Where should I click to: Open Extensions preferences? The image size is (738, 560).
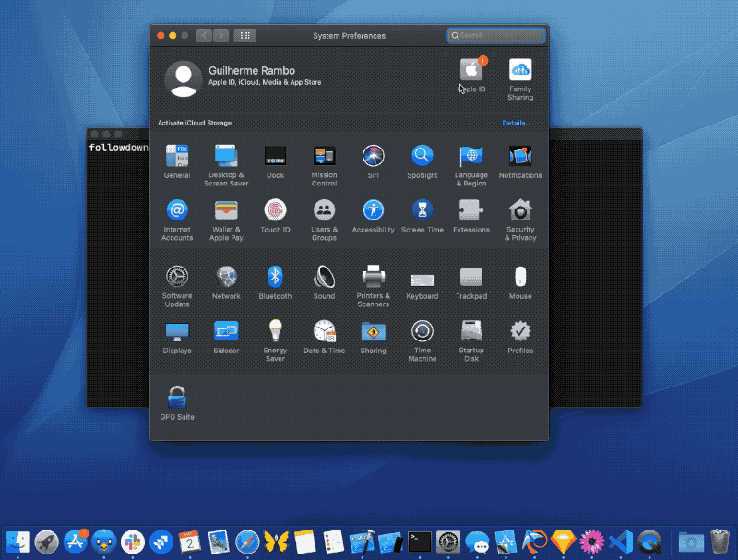tap(471, 210)
